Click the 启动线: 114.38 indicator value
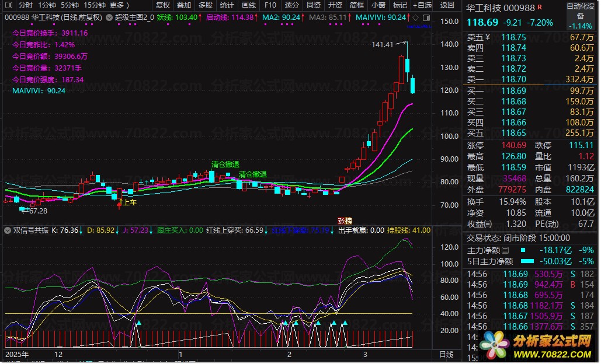 pyautogui.click(x=231, y=17)
